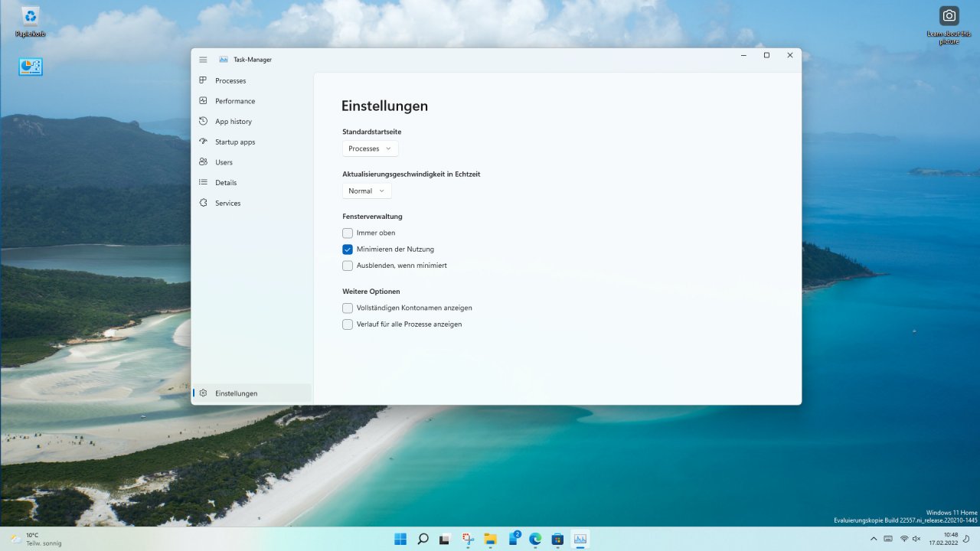Open Microsoft Store from the taskbar
This screenshot has width=980, height=551.
[557, 539]
